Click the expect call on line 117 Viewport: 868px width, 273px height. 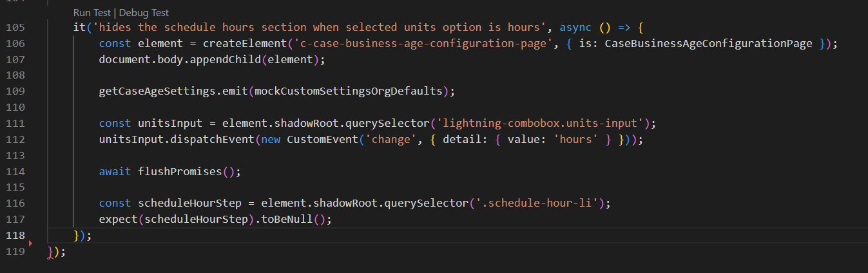point(118,220)
